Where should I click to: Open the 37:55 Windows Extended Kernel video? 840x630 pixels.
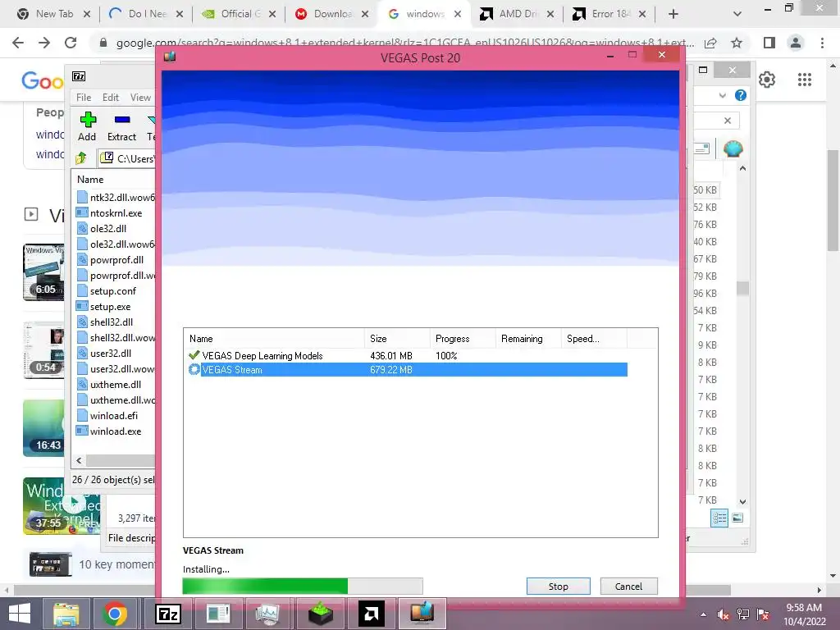click(62, 505)
